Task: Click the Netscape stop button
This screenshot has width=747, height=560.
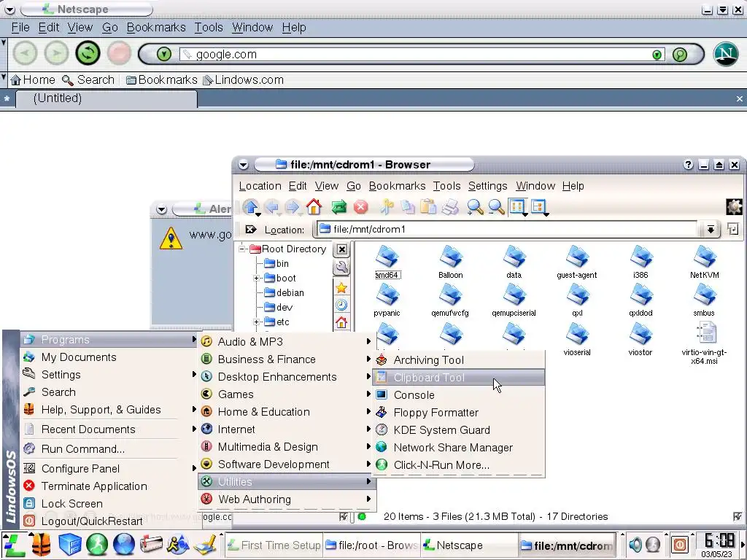Action: point(119,52)
